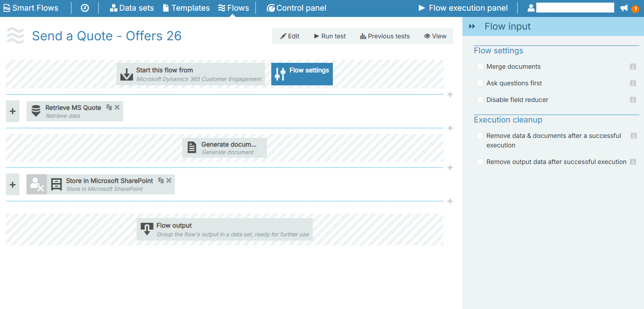Copy the Store in Microsoft SharePoint block

[161, 180]
